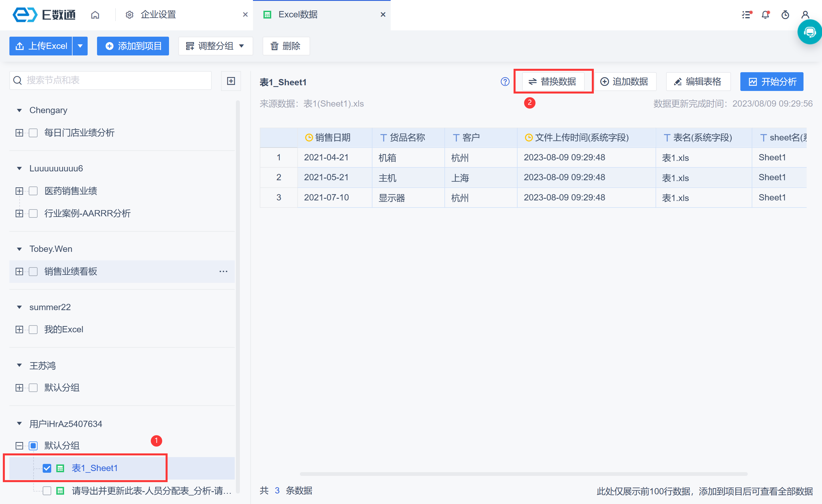The image size is (822, 504).
Task: Click the more options dots on 销售业绩看板
Action: click(223, 271)
